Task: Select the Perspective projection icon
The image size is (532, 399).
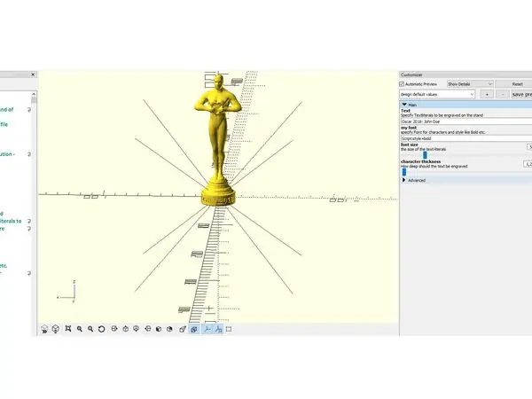Action: pos(183,329)
